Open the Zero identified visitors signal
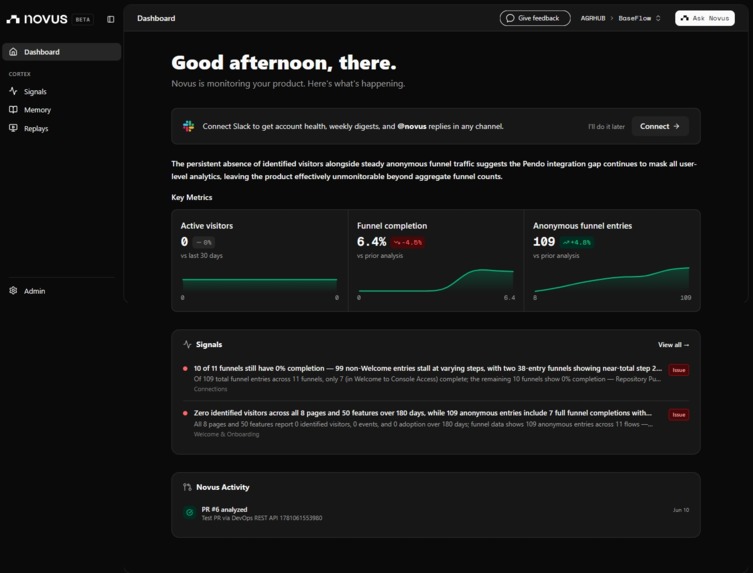 click(436, 423)
